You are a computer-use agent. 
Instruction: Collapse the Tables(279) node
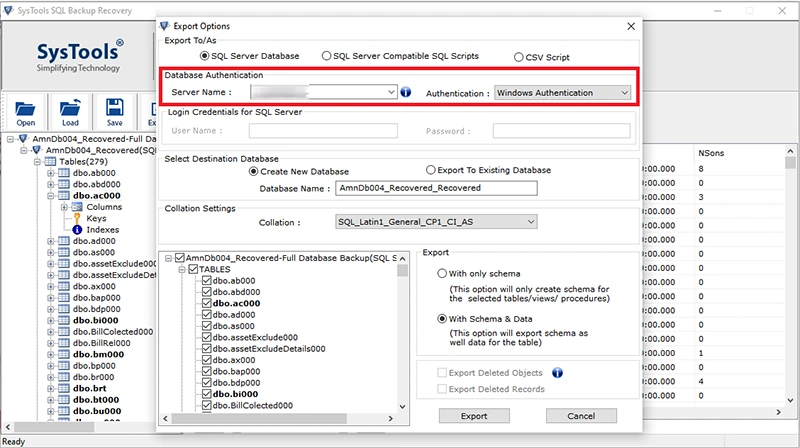tap(37, 162)
